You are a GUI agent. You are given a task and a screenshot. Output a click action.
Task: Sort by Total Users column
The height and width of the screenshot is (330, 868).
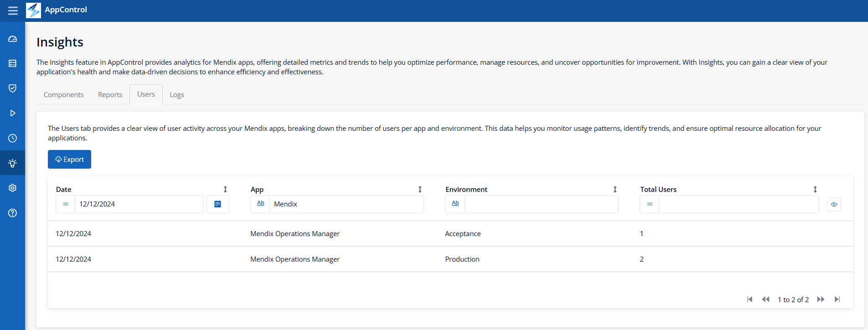815,189
